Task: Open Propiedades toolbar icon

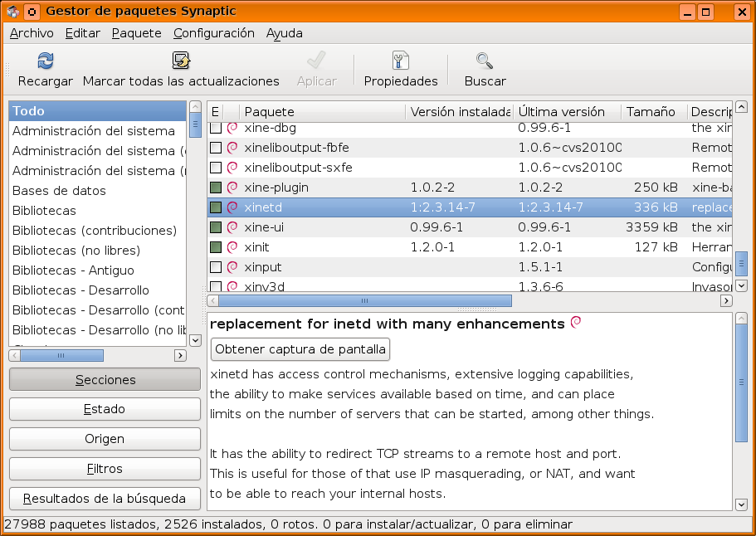Action: tap(401, 61)
